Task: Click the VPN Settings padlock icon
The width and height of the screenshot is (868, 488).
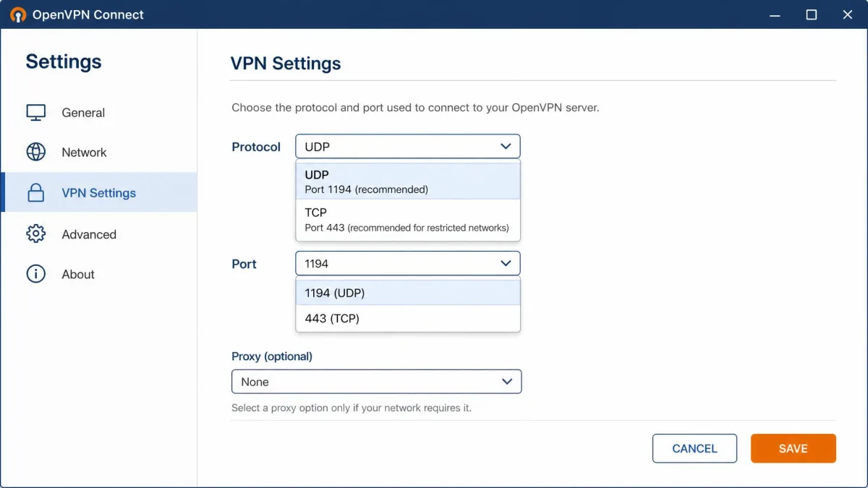Action: click(x=35, y=192)
